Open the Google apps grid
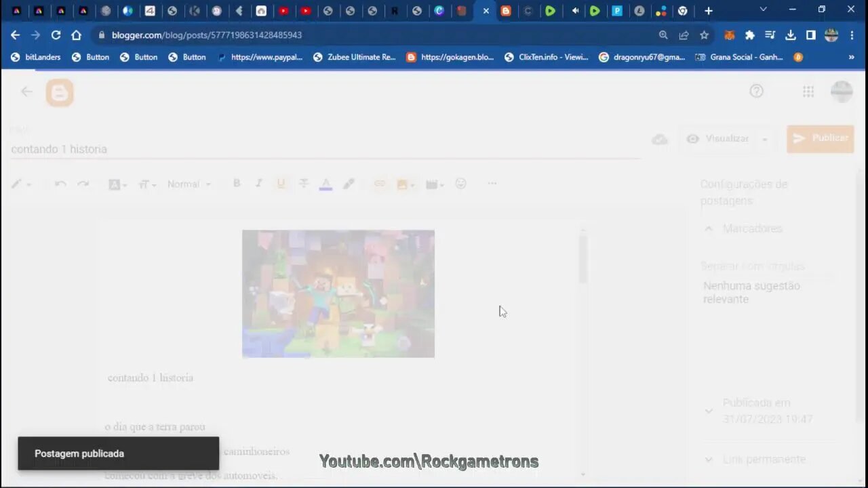This screenshot has height=488, width=868. click(x=808, y=91)
